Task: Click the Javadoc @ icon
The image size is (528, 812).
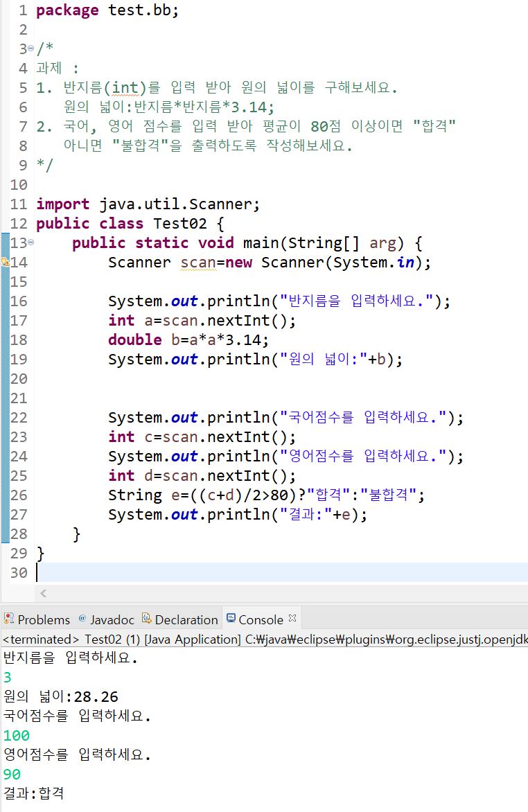Action: click(82, 618)
